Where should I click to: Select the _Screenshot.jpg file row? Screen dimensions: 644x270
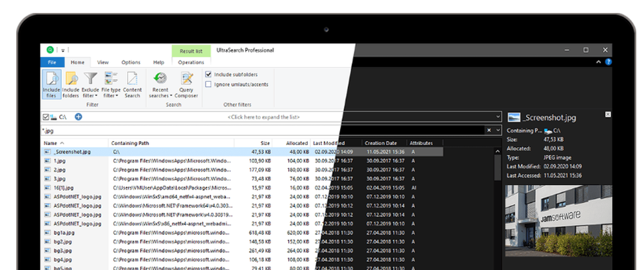pos(242,151)
